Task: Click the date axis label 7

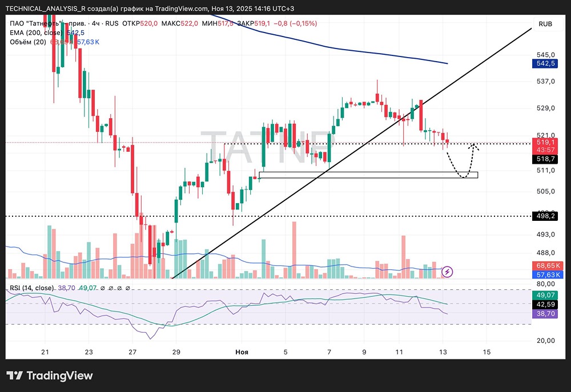Action: coord(329,352)
